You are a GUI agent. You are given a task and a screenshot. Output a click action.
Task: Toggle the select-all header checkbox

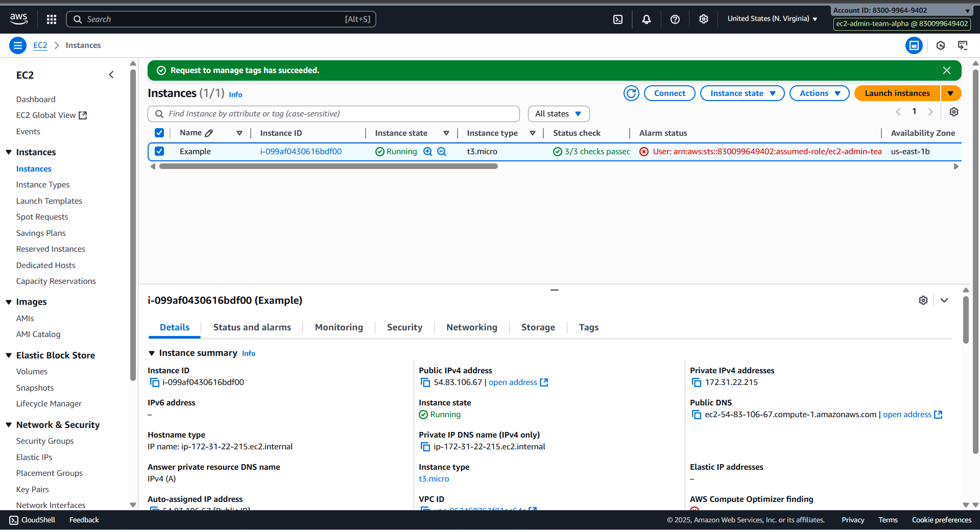[x=159, y=133]
